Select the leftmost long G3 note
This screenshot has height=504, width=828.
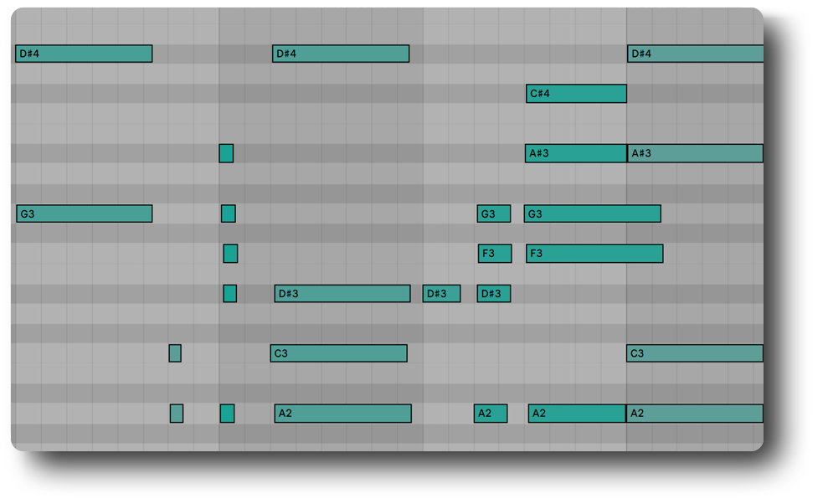[x=84, y=213]
